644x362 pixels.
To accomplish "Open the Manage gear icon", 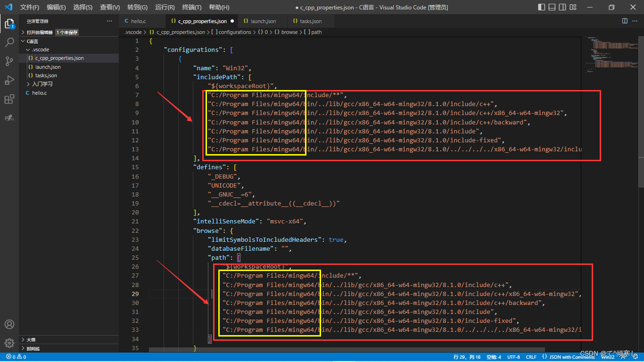I will coord(9,343).
